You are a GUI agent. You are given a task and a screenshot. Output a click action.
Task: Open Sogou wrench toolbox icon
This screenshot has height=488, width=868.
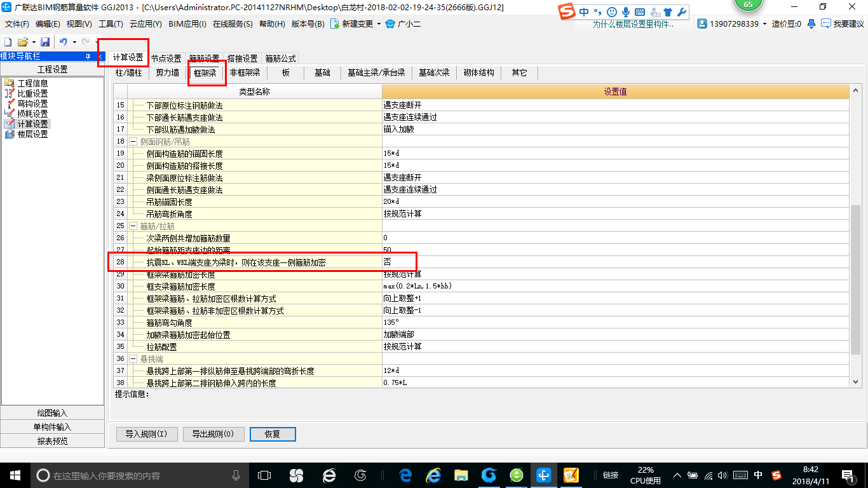[x=681, y=12]
